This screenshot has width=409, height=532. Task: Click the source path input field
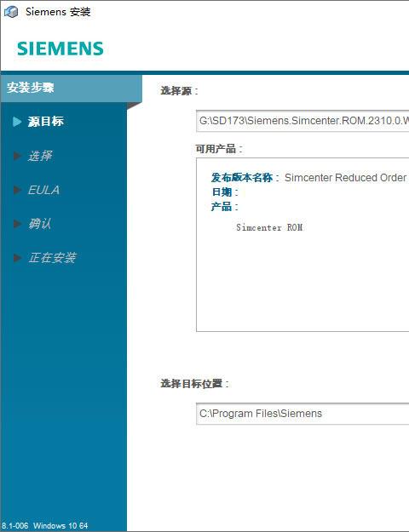tap(302, 121)
